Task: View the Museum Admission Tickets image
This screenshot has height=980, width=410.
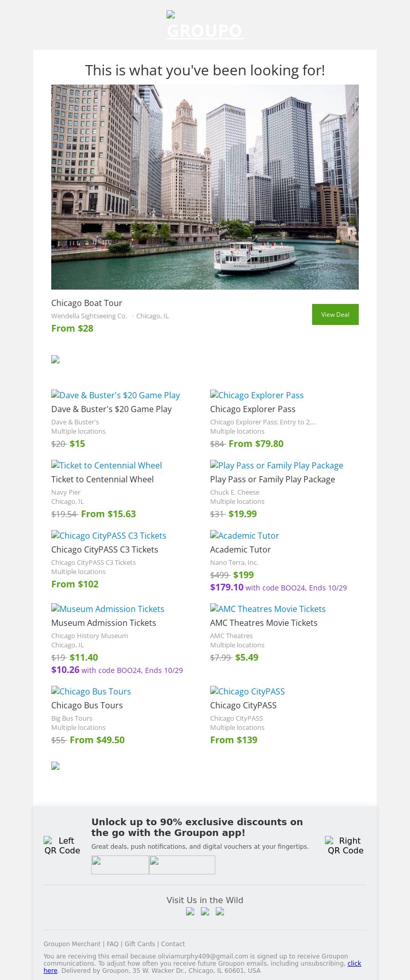Action: click(108, 609)
